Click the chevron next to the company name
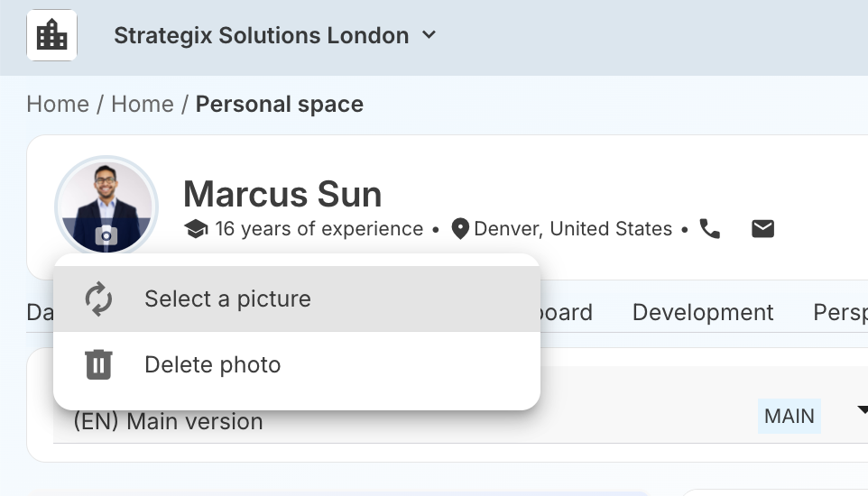868x496 pixels. point(429,35)
